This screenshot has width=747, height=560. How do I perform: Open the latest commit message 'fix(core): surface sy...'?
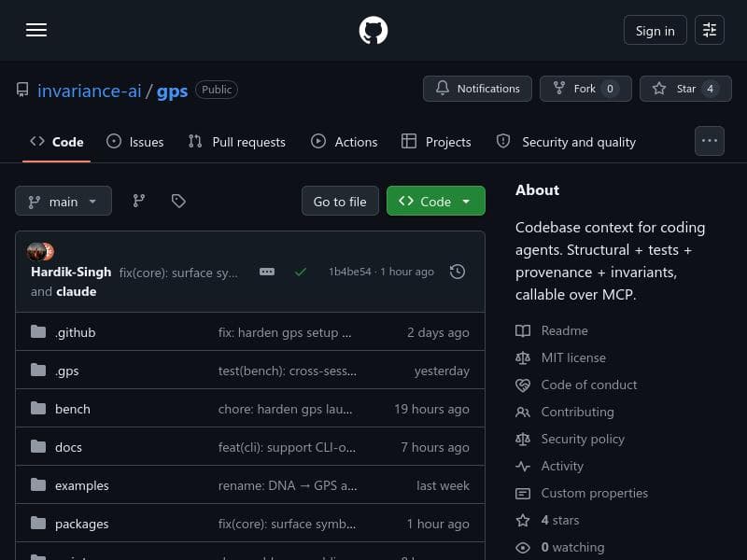pos(178,273)
